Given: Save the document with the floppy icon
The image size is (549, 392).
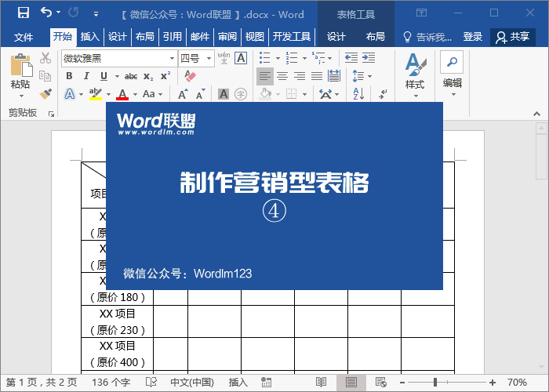Looking at the screenshot, I should pyautogui.click(x=24, y=13).
